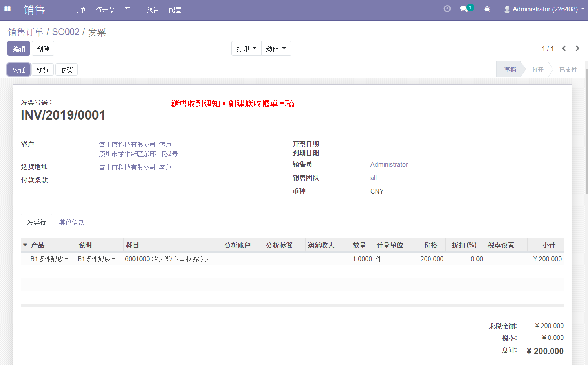Select the 草稿 status stage
This screenshot has height=365, width=588.
pyautogui.click(x=510, y=69)
